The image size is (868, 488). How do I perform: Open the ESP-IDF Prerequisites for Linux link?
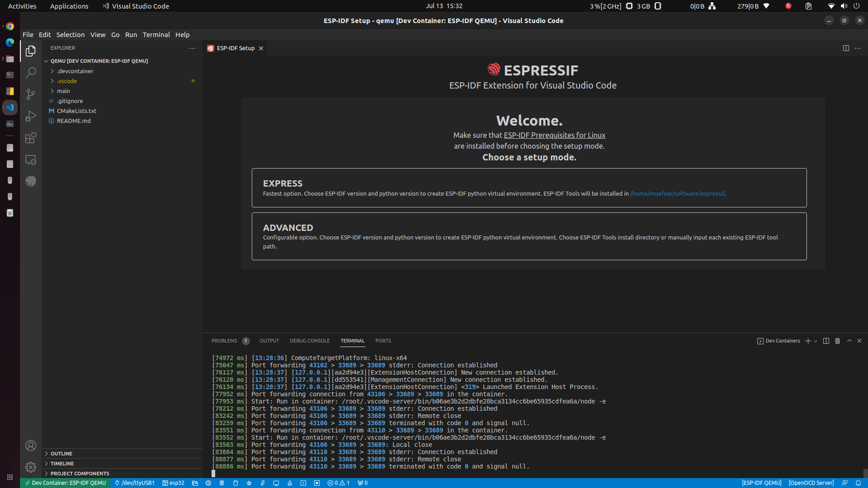point(554,135)
